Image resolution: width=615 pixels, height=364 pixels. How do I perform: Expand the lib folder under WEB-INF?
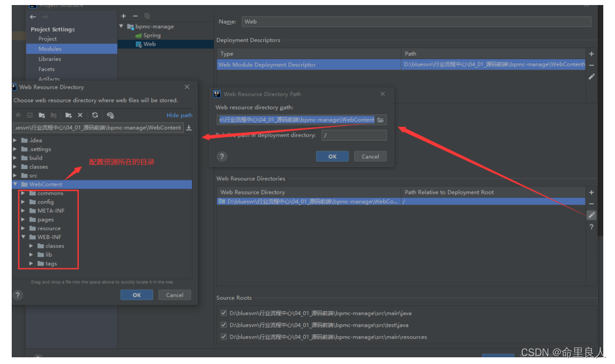[31, 255]
